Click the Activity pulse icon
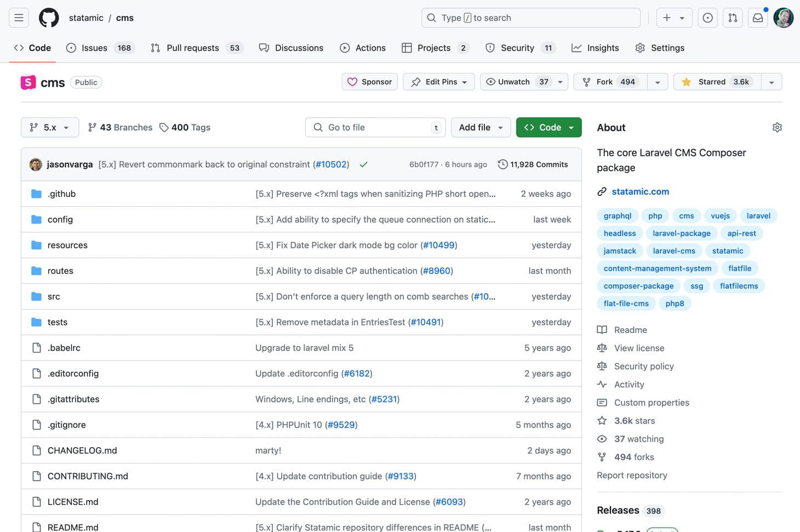The height and width of the screenshot is (532, 800). [602, 385]
